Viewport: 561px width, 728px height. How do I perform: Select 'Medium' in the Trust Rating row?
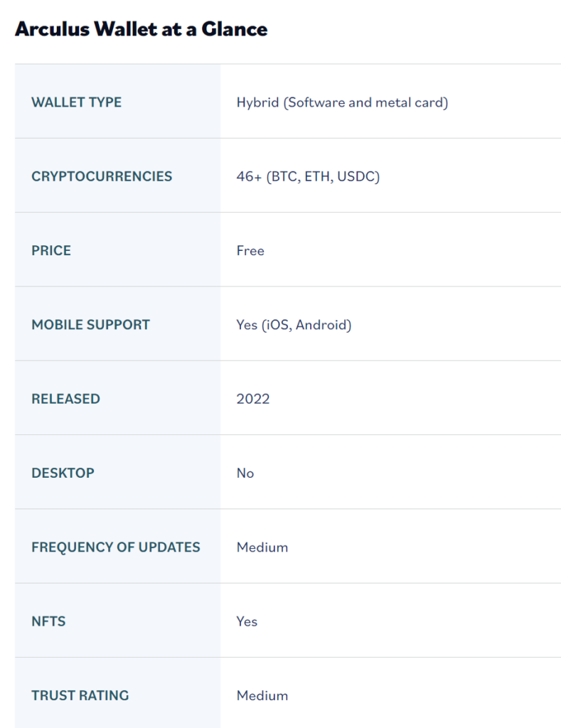(x=262, y=695)
